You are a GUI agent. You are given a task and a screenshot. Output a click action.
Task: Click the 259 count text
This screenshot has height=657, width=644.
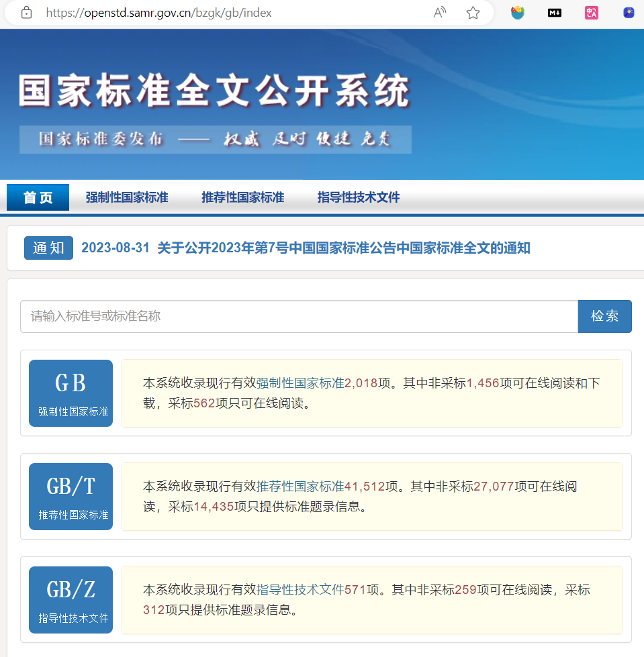(x=466, y=590)
